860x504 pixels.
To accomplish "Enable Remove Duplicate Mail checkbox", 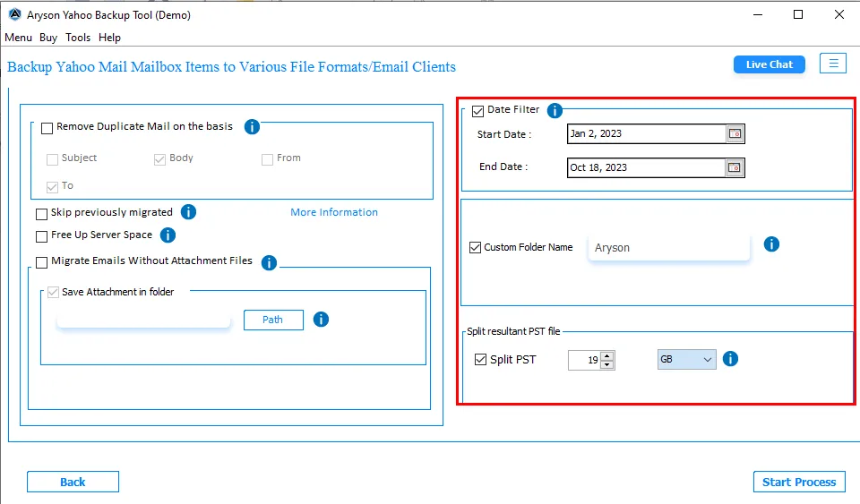I will tap(47, 128).
